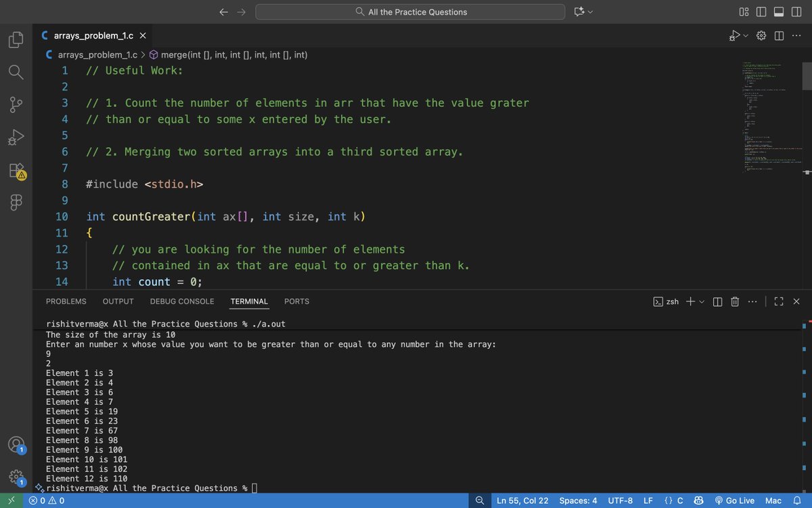Screen dimensions: 812x508
Task: Select the Search icon in Activity Bar
Action: pos(16,72)
